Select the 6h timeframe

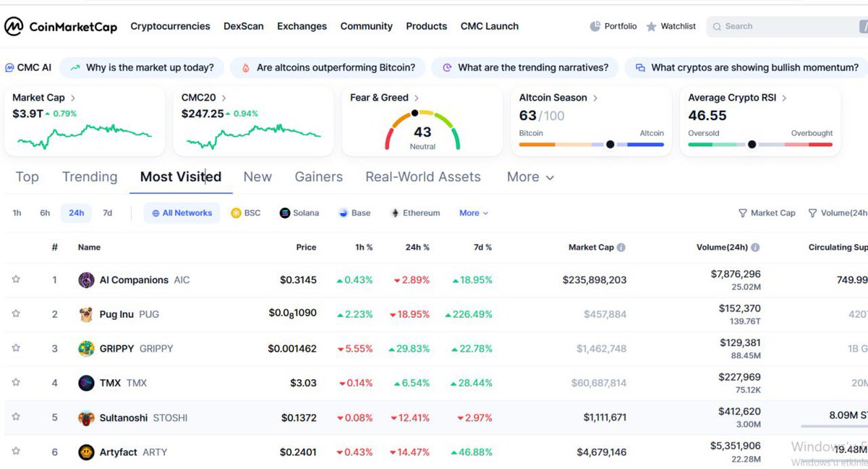click(45, 213)
